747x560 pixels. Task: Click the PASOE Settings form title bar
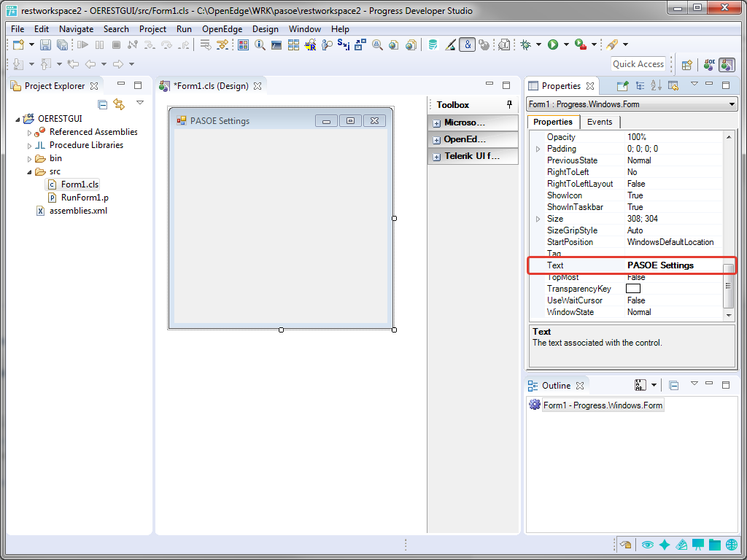(281, 121)
